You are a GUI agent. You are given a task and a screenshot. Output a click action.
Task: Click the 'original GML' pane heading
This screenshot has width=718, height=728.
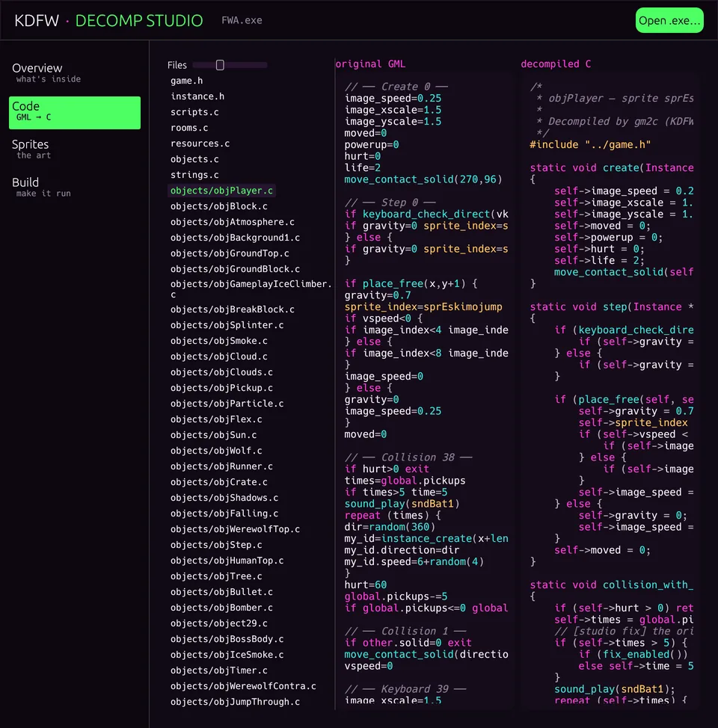pos(370,64)
